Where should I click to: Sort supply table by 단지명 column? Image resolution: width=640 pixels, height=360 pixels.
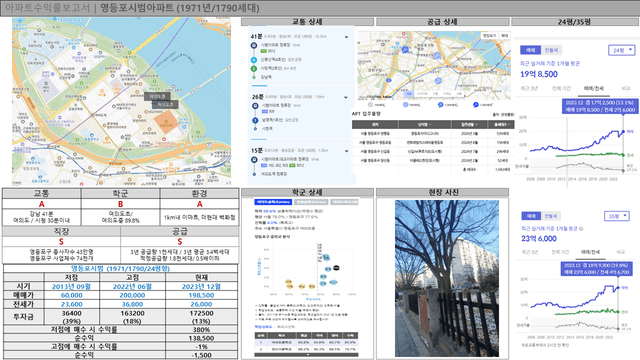pyautogui.click(x=424, y=124)
